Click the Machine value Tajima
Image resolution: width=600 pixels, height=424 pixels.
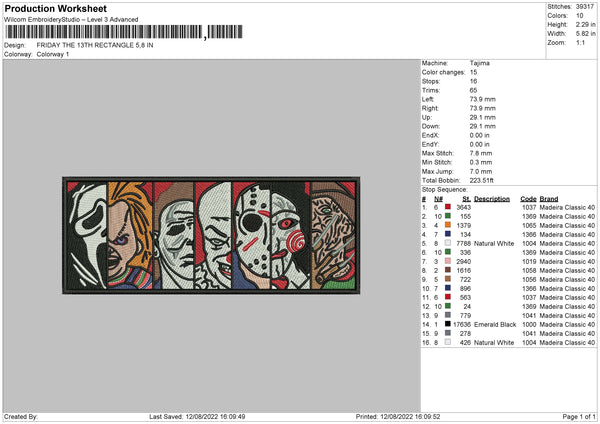point(480,63)
